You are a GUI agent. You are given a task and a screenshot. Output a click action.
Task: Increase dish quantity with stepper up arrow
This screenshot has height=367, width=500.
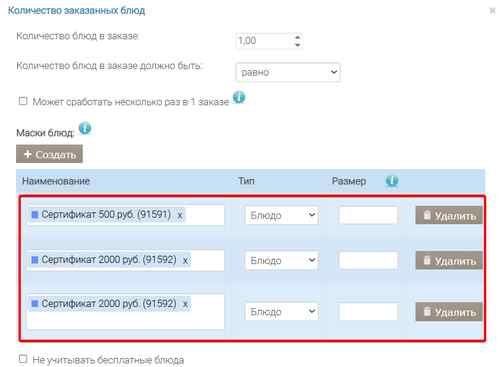(x=298, y=37)
